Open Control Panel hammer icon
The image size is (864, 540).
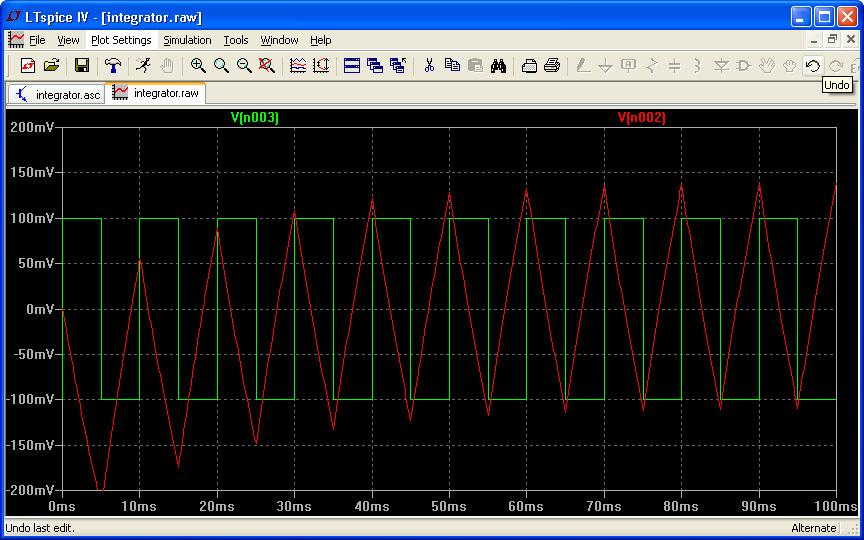point(113,66)
